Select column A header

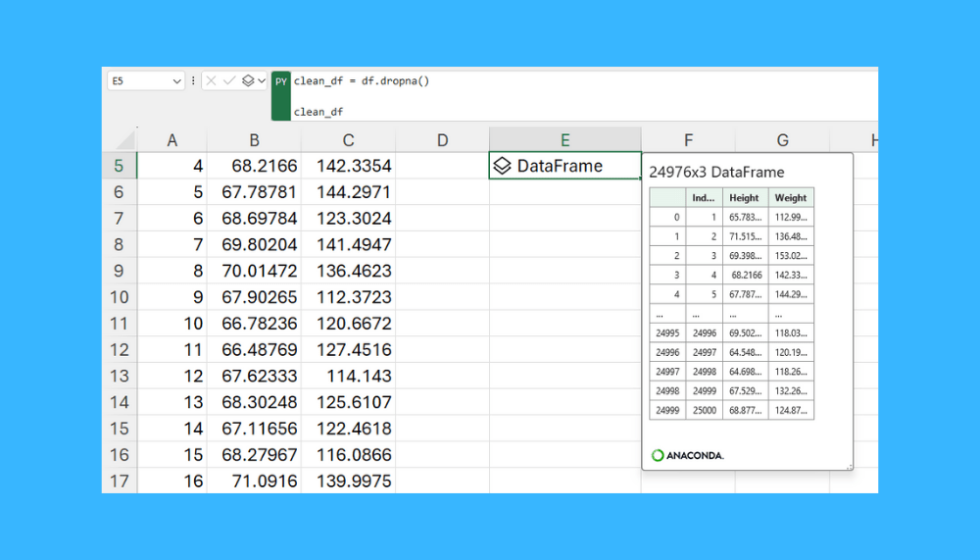172,140
